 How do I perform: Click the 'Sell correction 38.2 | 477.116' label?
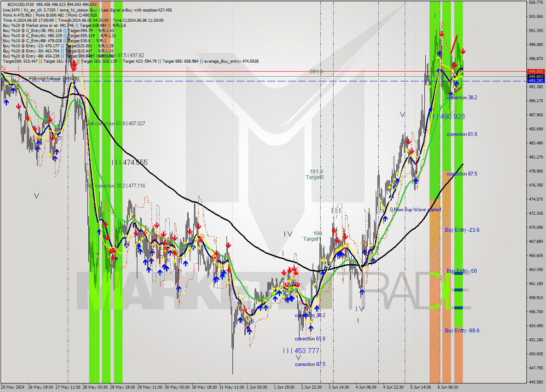pos(116,186)
